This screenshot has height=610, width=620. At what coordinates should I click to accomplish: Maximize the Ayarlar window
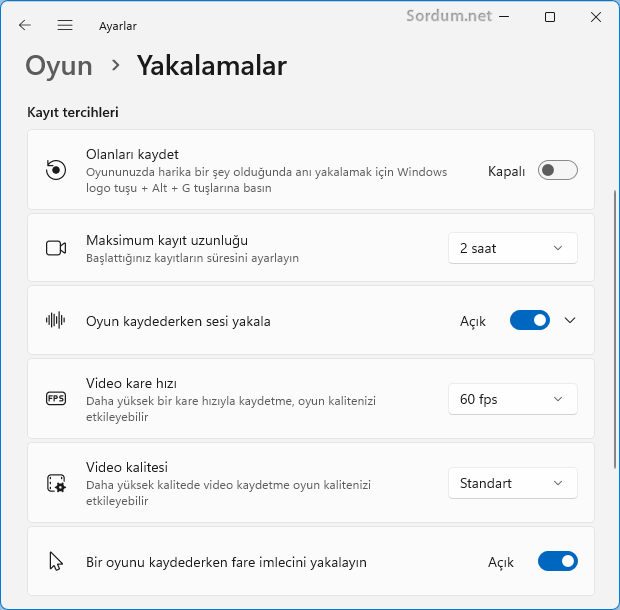[x=550, y=17]
